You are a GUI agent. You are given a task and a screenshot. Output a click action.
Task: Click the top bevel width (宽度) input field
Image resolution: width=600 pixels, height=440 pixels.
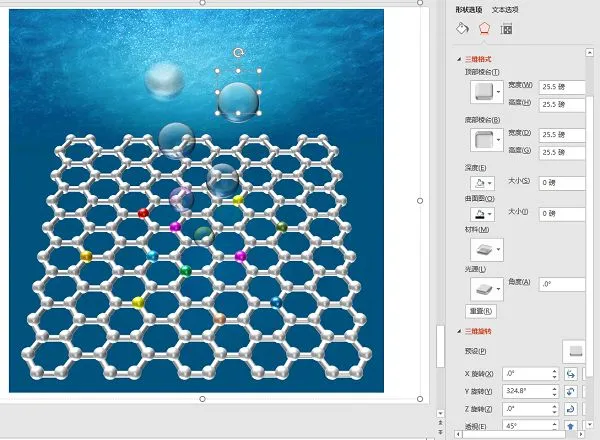[562, 87]
